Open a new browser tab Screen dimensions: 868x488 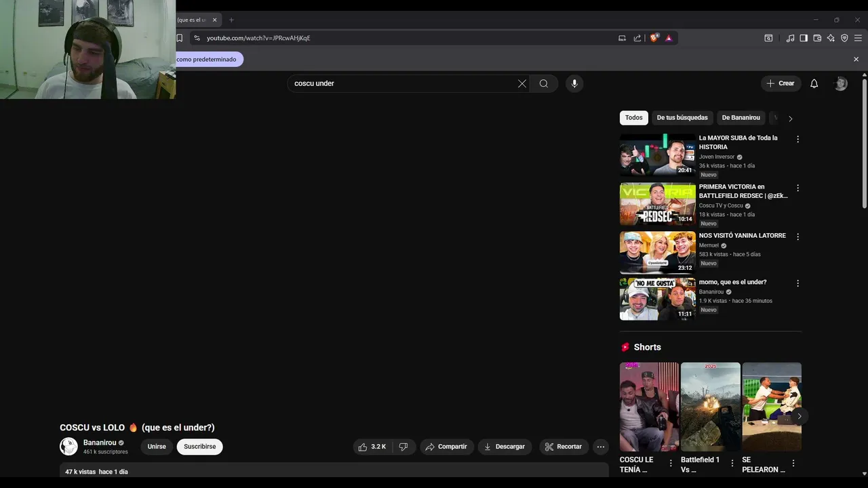231,20
